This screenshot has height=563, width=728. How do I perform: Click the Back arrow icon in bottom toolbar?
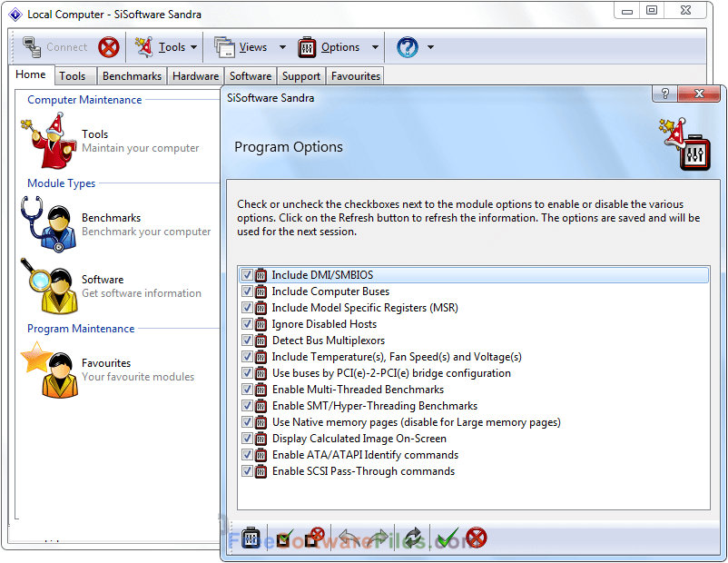click(x=349, y=538)
